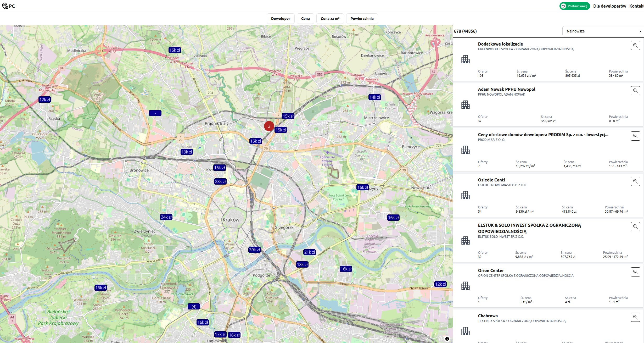Click the red cluster marker numbered 2
The image size is (644, 343).
[269, 126]
